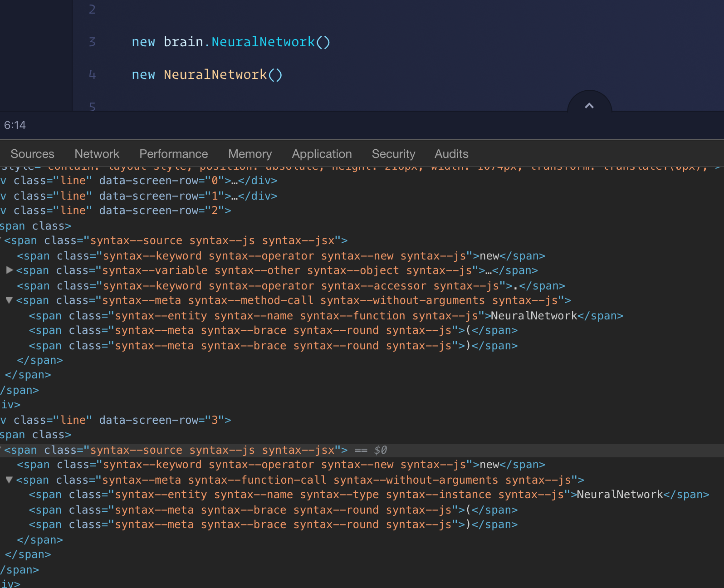Collapse the syntax--function-call span node
724x588 pixels.
pyautogui.click(x=9, y=480)
